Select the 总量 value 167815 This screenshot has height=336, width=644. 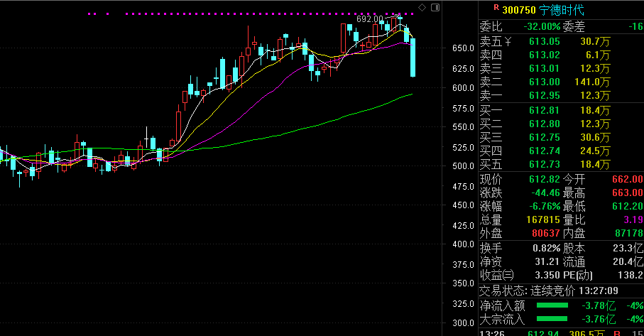point(543,220)
